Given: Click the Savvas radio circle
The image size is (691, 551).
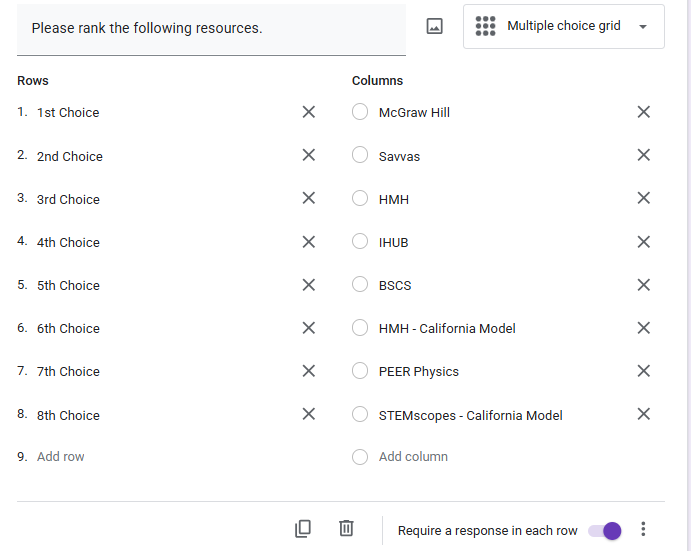Looking at the screenshot, I should (x=360, y=155).
